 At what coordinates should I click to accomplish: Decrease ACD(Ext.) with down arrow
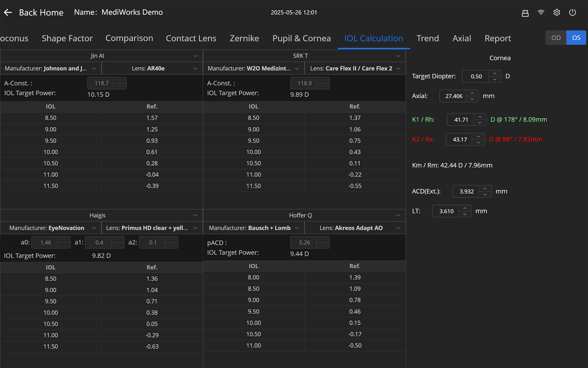485,194
